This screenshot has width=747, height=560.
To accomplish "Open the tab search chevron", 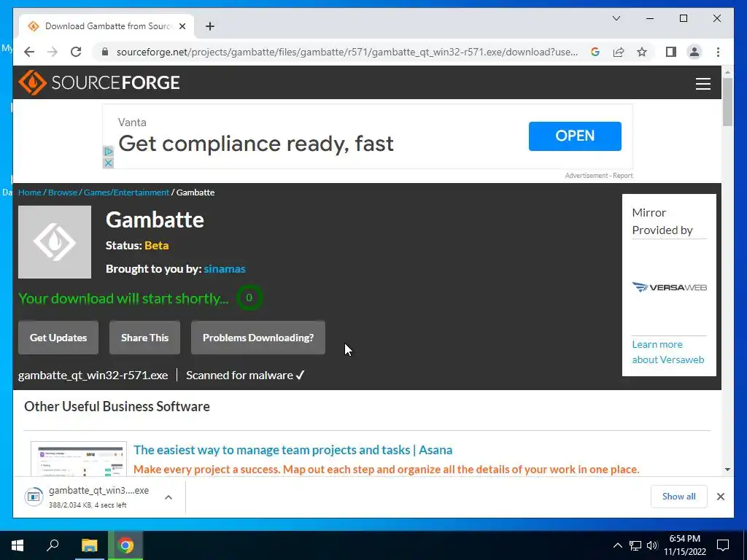I will point(616,18).
